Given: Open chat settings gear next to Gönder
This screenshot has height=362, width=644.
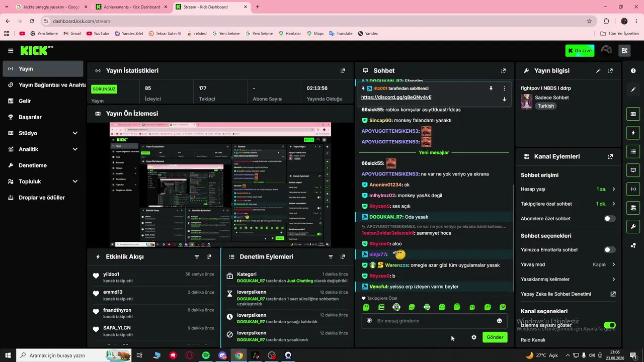Looking at the screenshot, I should tap(473, 337).
